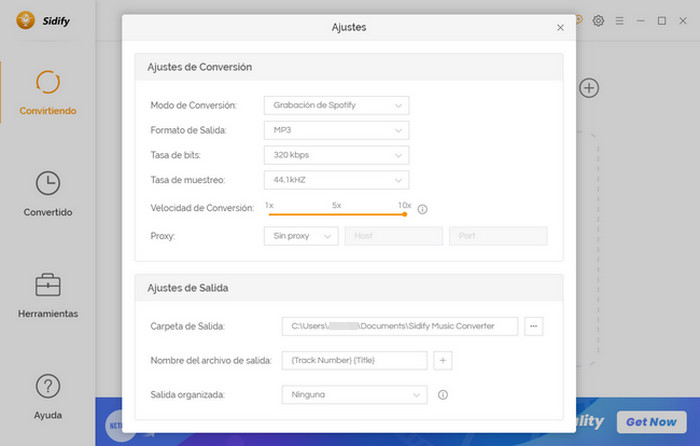Open the Tasa de muestreo 44.1kHZ dropdown
The height and width of the screenshot is (446, 700).
(336, 180)
